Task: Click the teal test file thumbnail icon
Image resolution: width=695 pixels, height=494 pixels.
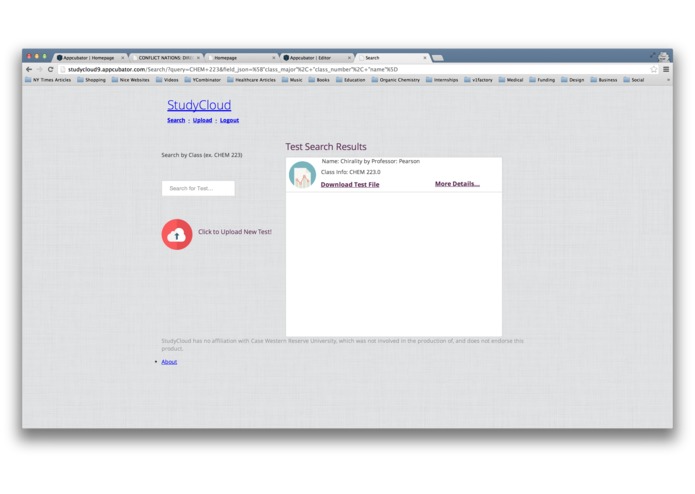Action: (302, 175)
